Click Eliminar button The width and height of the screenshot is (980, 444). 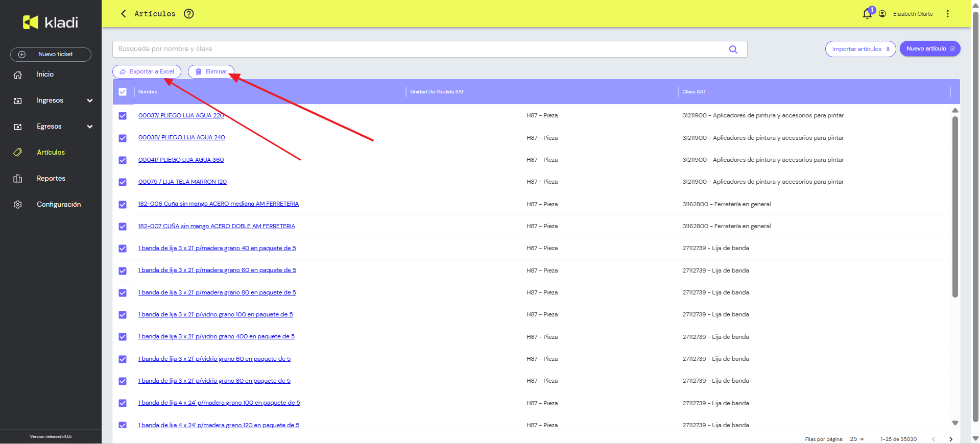click(x=211, y=71)
